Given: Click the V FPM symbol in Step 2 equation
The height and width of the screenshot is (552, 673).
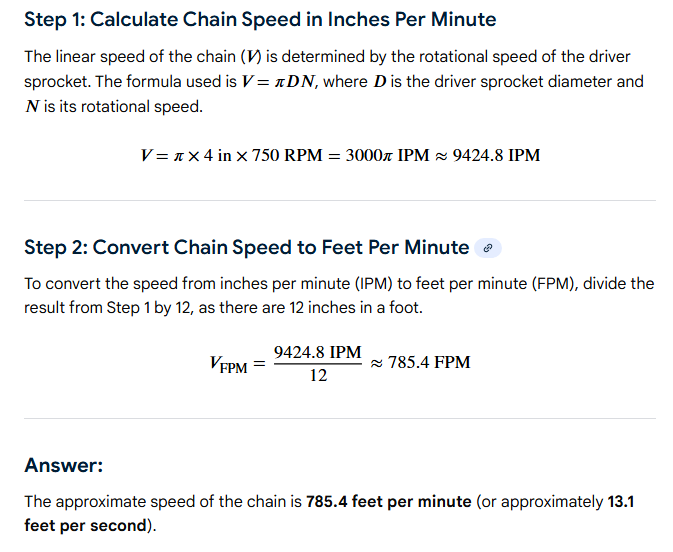Looking at the screenshot, I should (229, 366).
